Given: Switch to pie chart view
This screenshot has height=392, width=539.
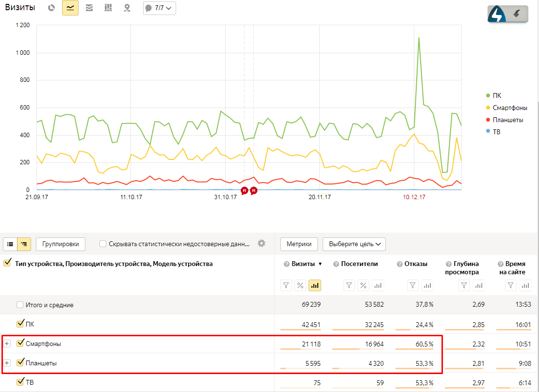Looking at the screenshot, I should click(x=52, y=8).
